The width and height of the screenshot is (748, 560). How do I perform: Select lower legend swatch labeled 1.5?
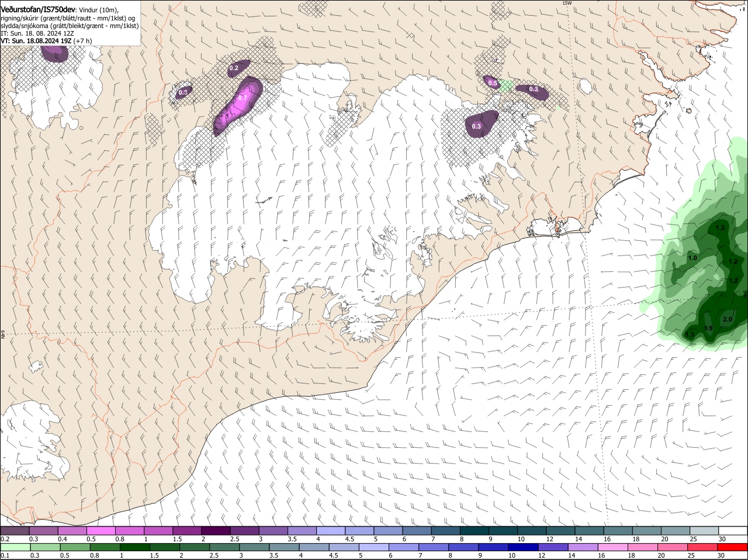(165, 547)
